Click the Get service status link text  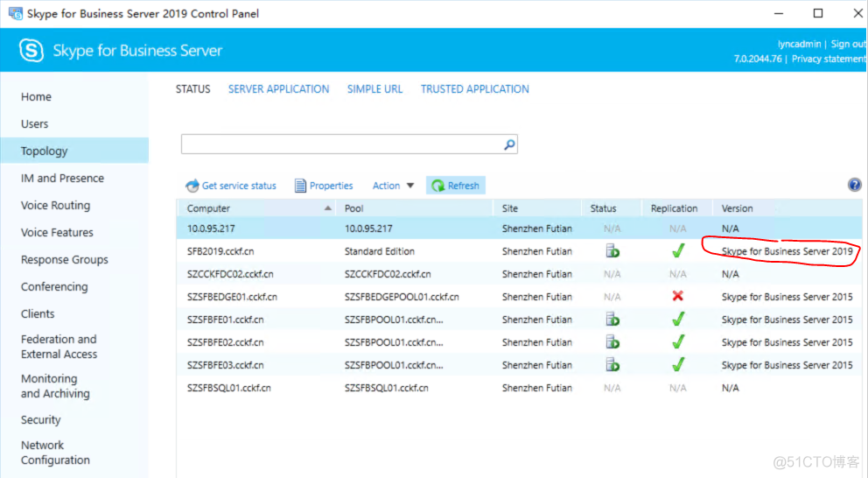tap(239, 186)
